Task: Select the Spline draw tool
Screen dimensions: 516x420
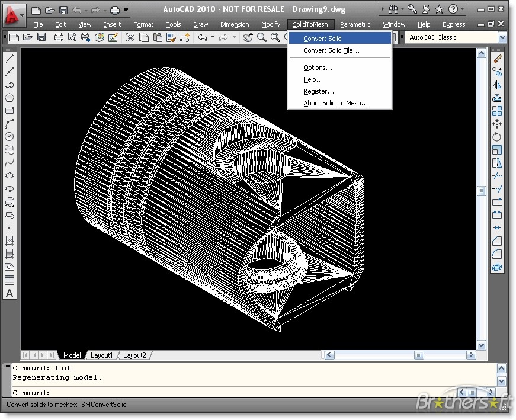Action: click(x=9, y=162)
